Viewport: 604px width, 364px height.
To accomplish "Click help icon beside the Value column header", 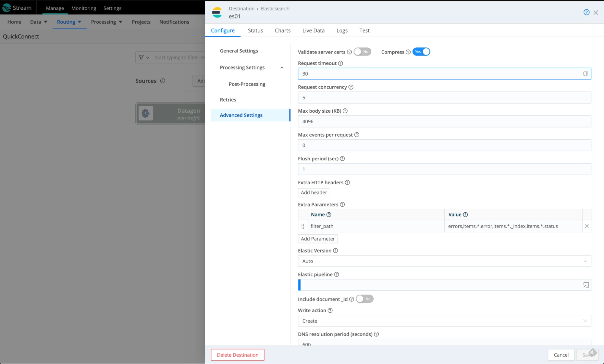I will [465, 214].
